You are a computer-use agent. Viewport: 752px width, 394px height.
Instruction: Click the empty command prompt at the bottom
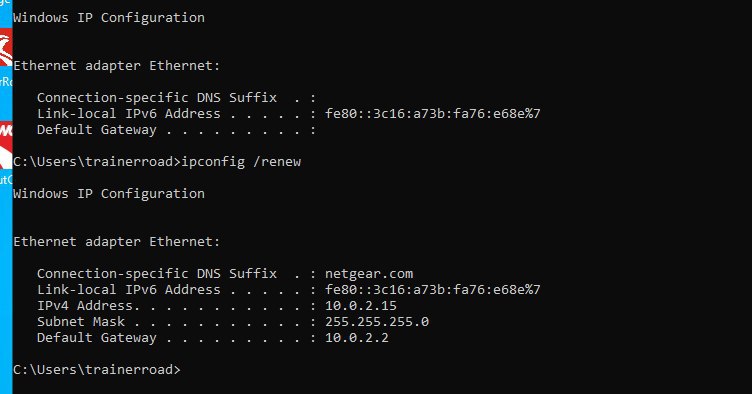pyautogui.click(x=97, y=370)
